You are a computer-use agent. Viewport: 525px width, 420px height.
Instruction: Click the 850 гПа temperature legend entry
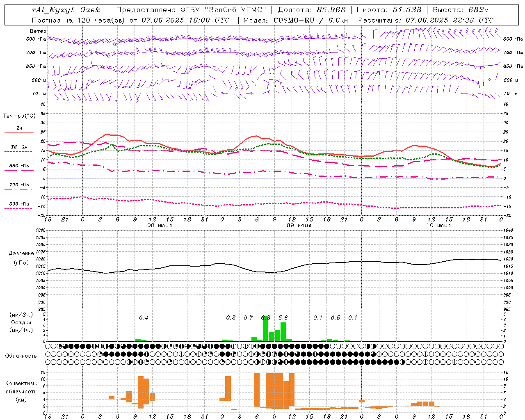[19, 166]
